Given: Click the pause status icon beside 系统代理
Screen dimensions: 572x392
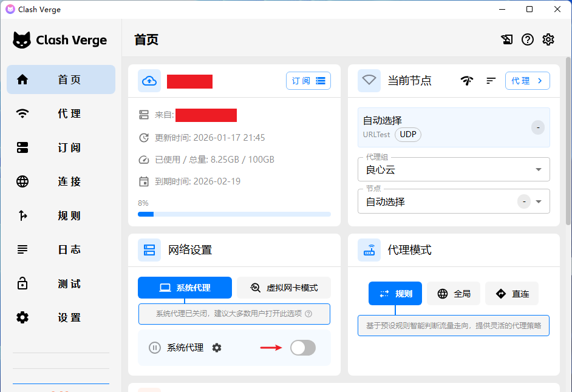Looking at the screenshot, I should pos(155,348).
